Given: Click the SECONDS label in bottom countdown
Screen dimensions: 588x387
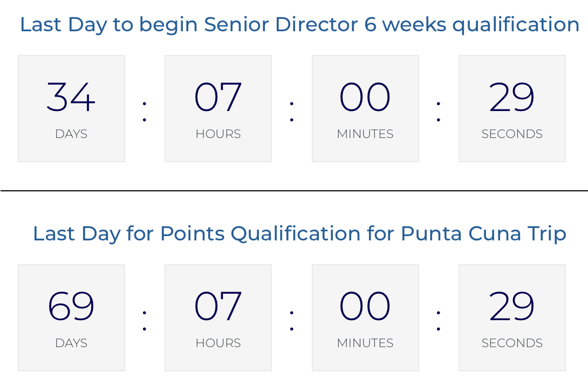Looking at the screenshot, I should (512, 343).
